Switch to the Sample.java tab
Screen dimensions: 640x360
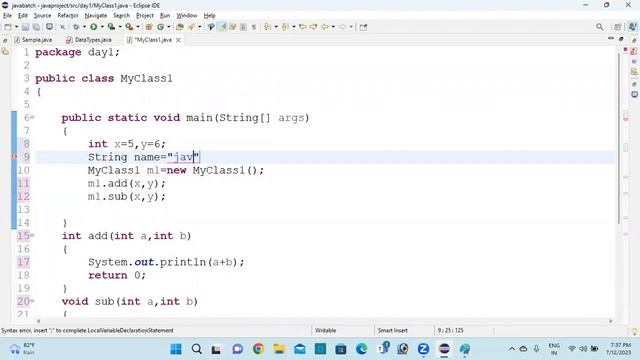[33, 40]
